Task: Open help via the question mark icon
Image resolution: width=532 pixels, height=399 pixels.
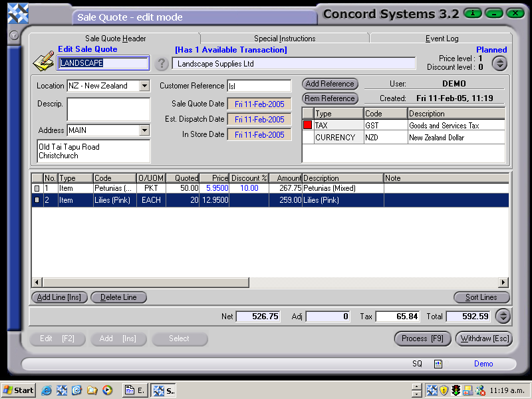Action: pos(162,64)
